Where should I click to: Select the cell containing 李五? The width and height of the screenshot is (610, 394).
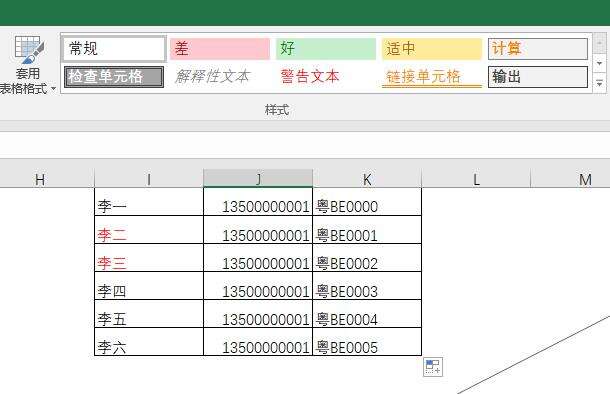point(149,313)
